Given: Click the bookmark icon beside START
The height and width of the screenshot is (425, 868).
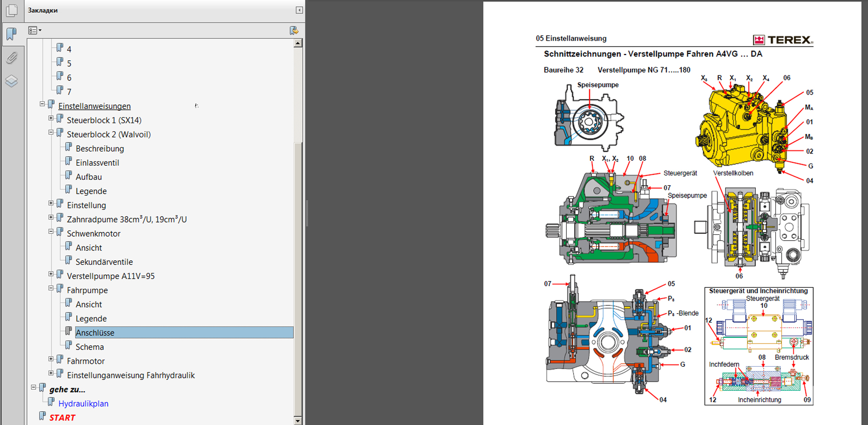Looking at the screenshot, I should click(x=43, y=417).
